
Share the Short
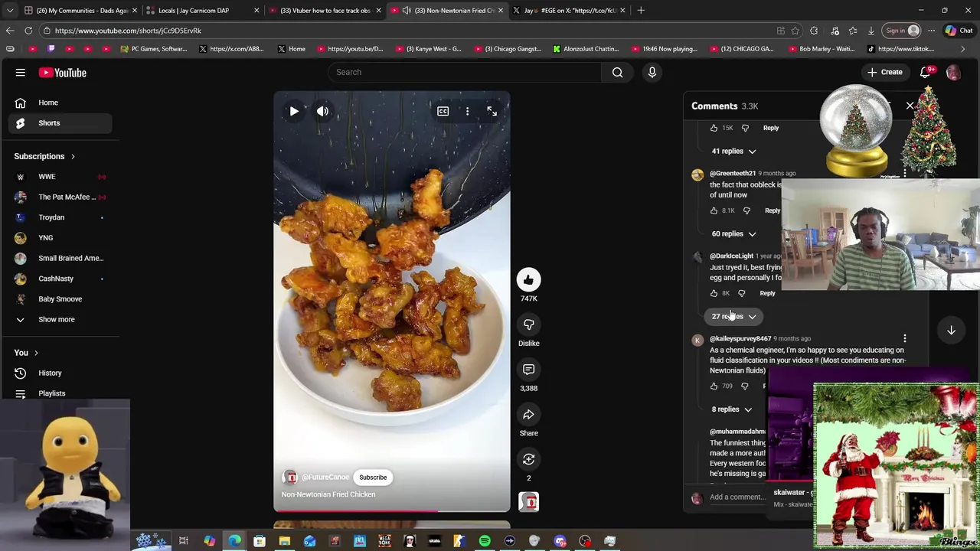point(528,415)
